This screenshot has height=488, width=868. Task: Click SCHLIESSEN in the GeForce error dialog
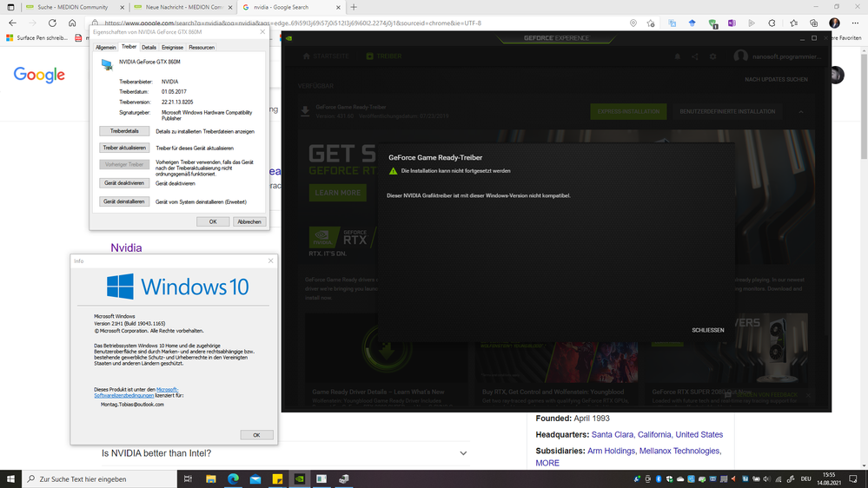pyautogui.click(x=707, y=330)
